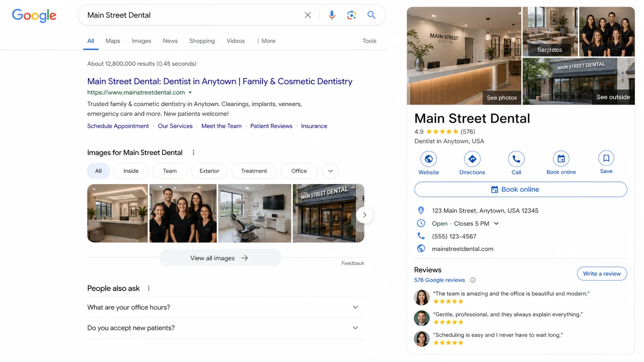Filter images by Treatment chip

pos(254,171)
